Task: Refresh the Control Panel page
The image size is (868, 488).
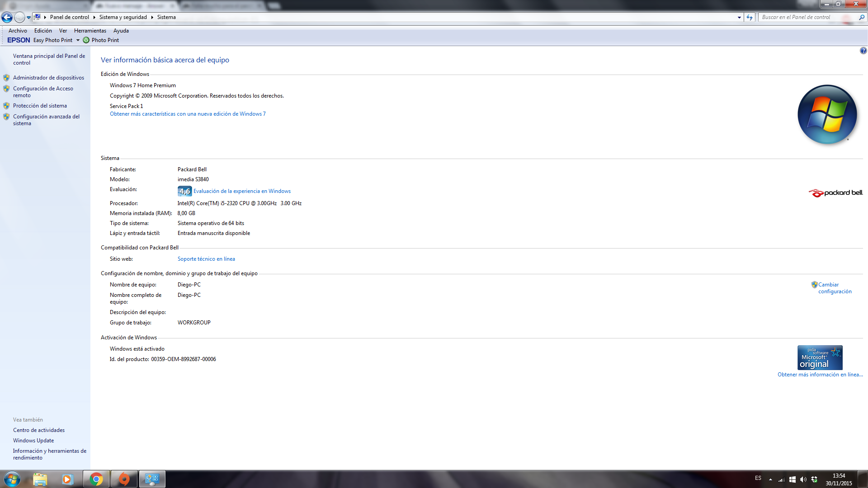Action: point(750,17)
